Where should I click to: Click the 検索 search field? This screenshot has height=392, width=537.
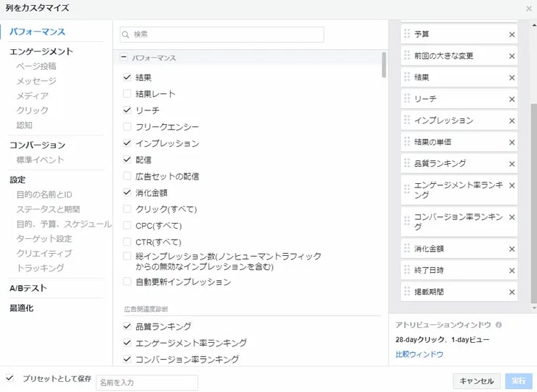(222, 35)
